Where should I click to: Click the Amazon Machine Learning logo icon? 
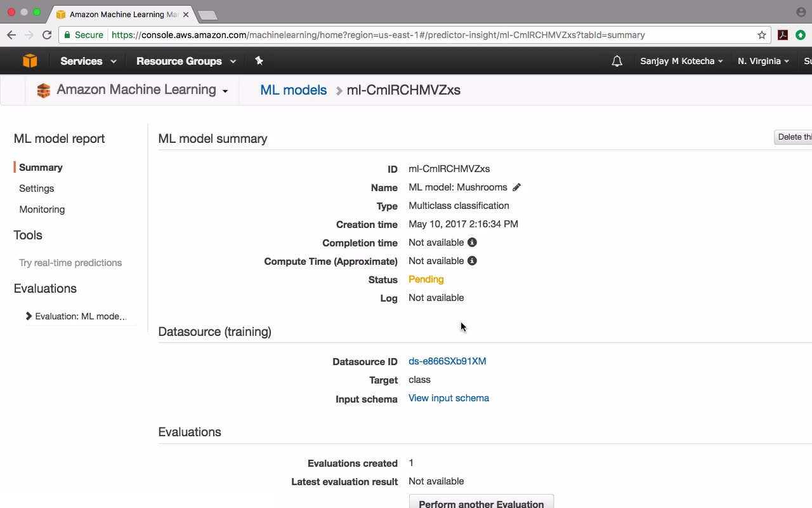[43, 91]
